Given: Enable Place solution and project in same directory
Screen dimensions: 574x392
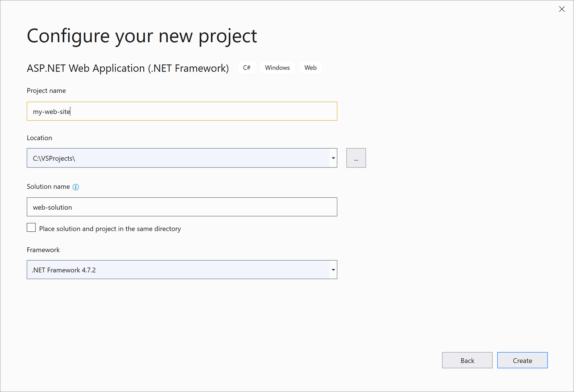Looking at the screenshot, I should coord(31,228).
